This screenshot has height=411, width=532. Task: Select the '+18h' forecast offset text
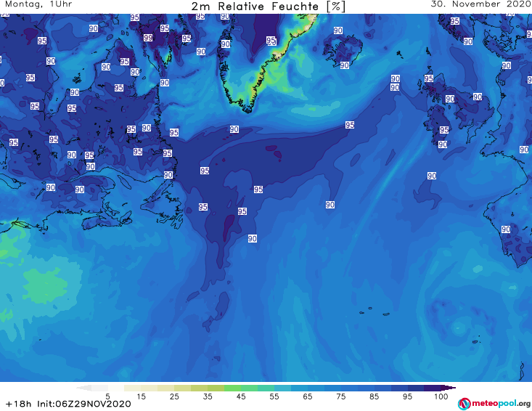click(x=18, y=404)
